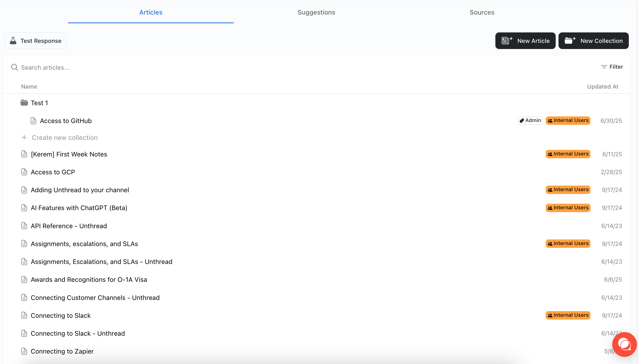Image resolution: width=638 pixels, height=364 pixels.
Task: Collapse the Test 1 collection
Action: pos(39,103)
